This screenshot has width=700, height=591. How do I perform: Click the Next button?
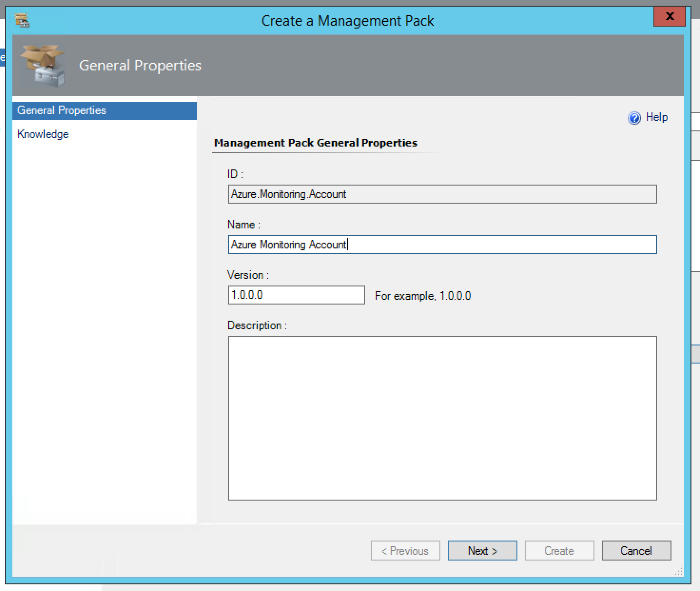coord(482,551)
